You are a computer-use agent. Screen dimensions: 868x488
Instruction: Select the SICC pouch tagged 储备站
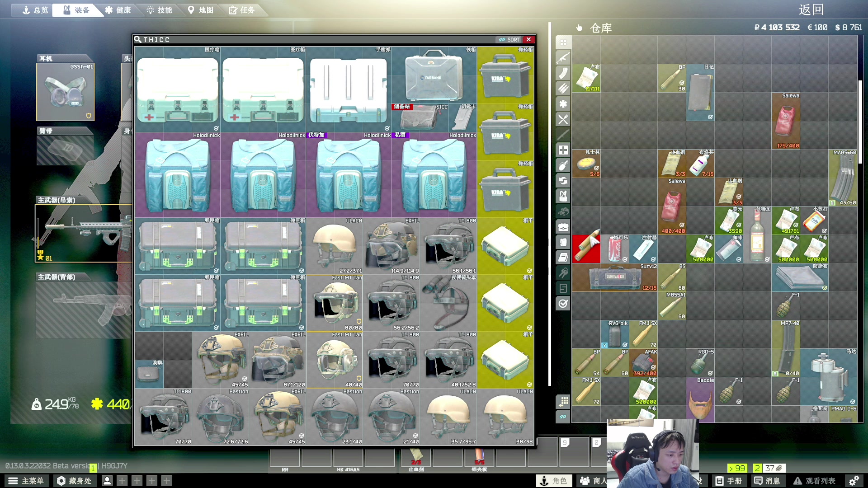point(420,118)
